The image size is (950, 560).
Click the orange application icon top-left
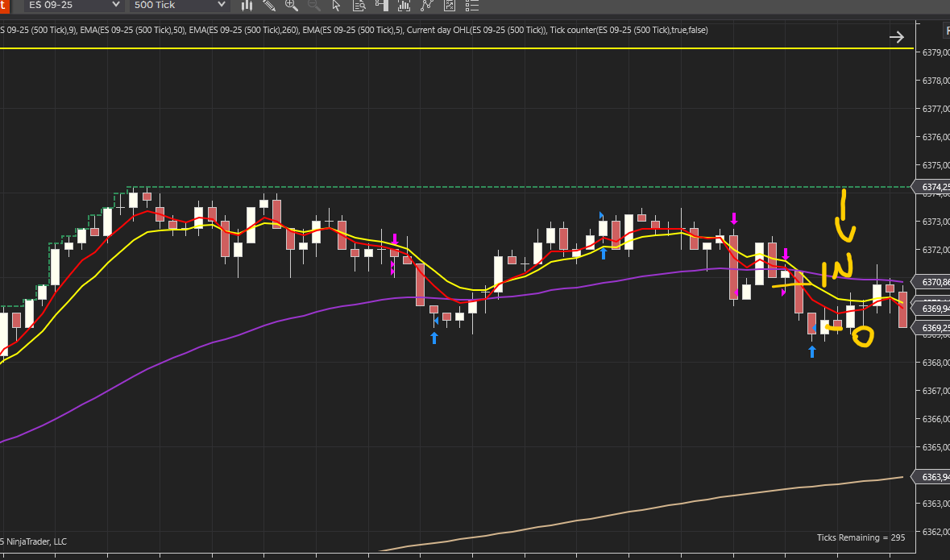(x=4, y=5)
